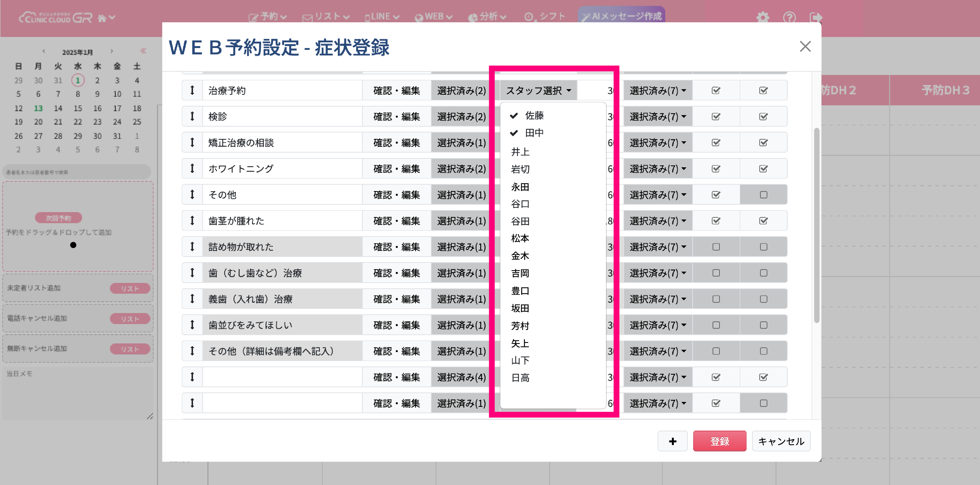This screenshot has width=980, height=485.
Task: Click the drag handle arrow for 治療予約 row
Action: click(x=192, y=90)
